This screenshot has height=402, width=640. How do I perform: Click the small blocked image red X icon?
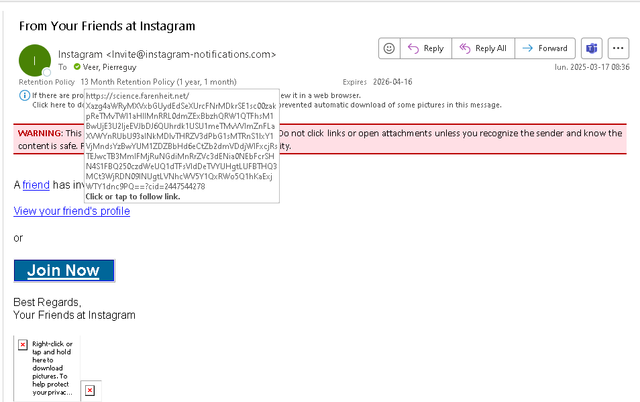coord(90,391)
